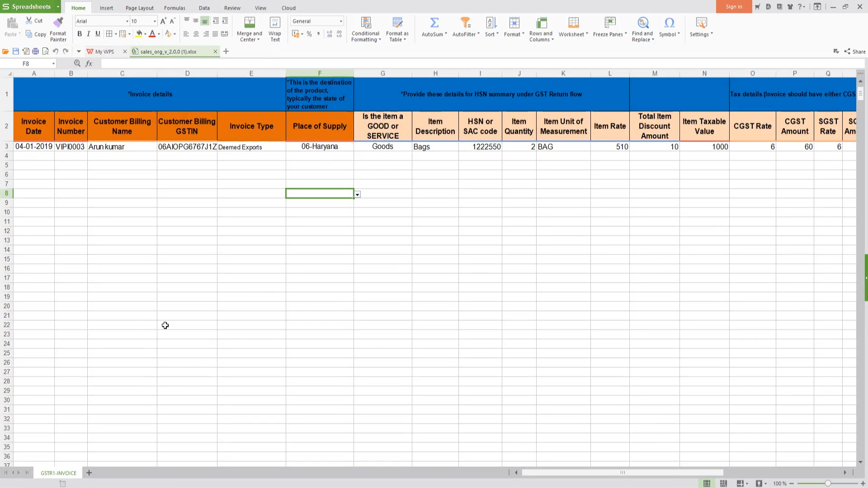The width and height of the screenshot is (868, 488).
Task: Open the number format dropdown showing General
Action: [x=341, y=21]
